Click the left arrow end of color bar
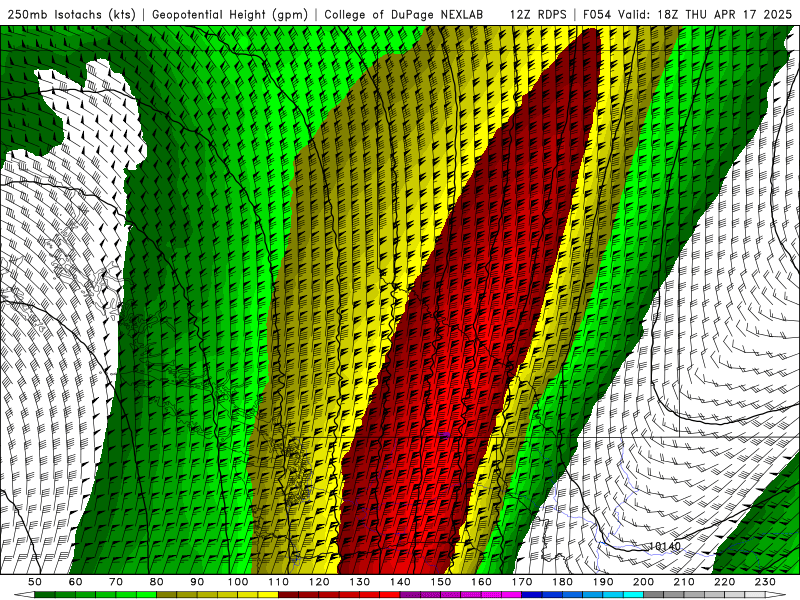The width and height of the screenshot is (800, 600). click(x=24, y=594)
